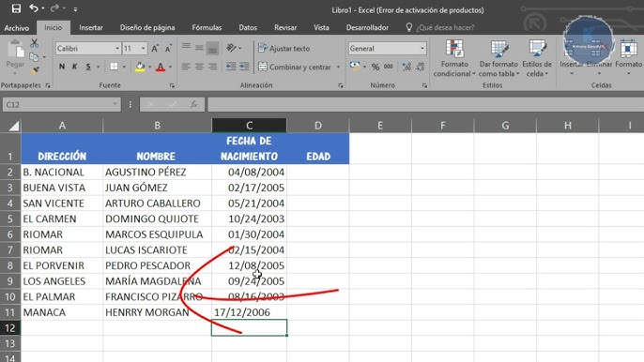
Task: Increase indent icon
Action: [244, 67]
